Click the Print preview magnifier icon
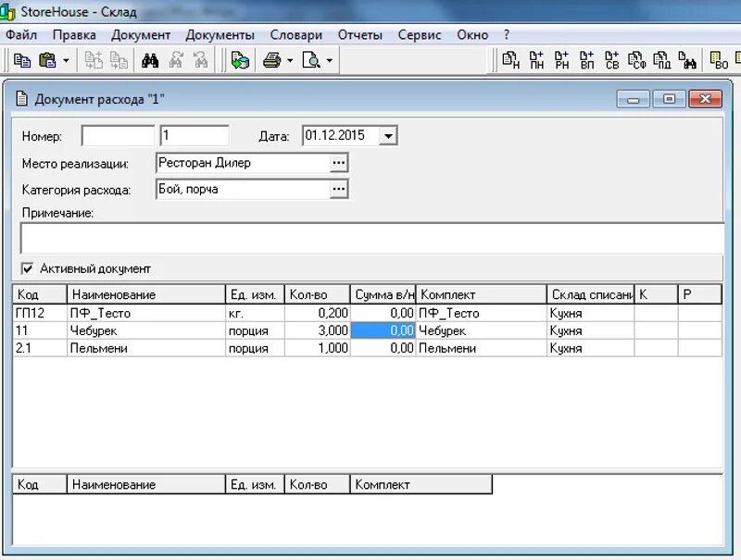The height and width of the screenshot is (560, 741). 311,60
